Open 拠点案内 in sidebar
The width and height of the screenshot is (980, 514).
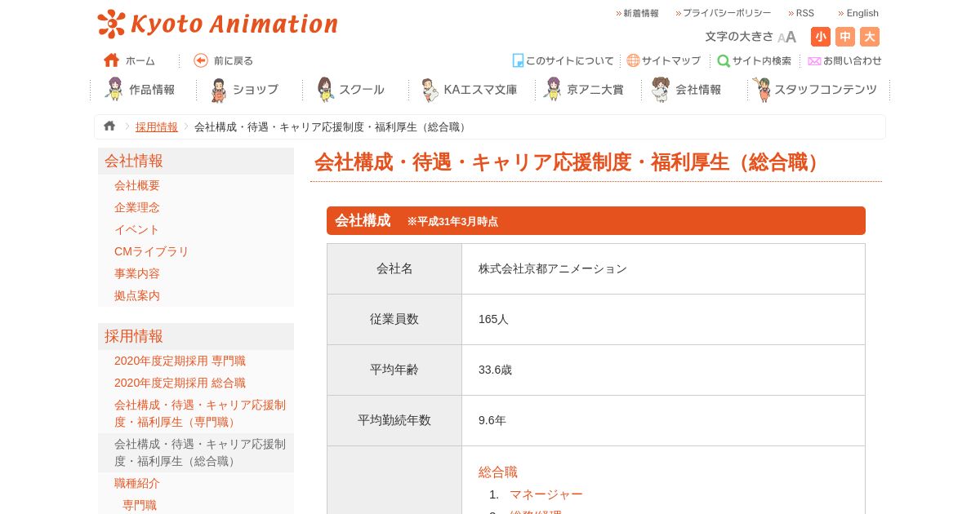137,295
